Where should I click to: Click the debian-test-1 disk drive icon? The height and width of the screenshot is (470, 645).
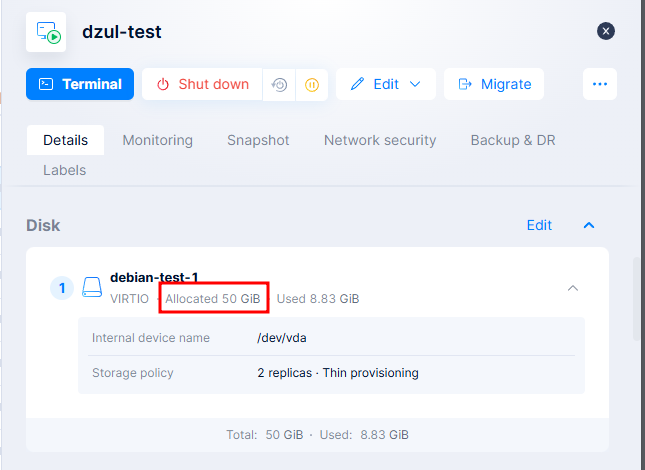[x=92, y=288]
